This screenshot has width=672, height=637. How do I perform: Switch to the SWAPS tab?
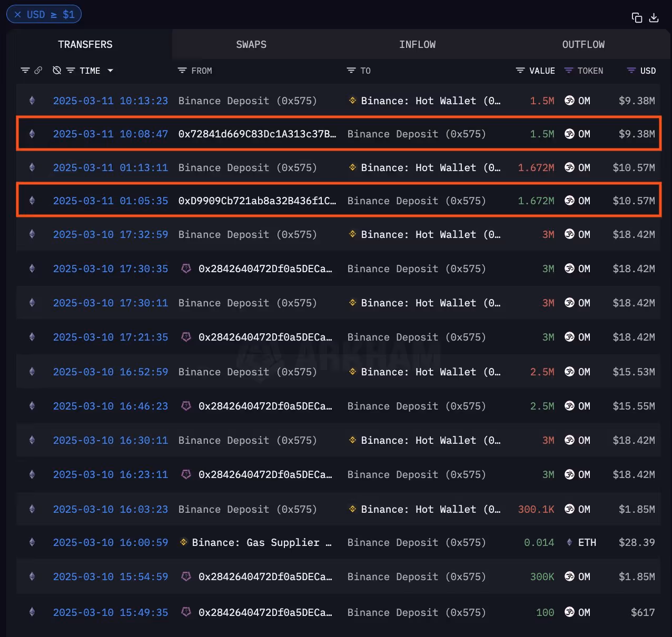click(x=251, y=44)
